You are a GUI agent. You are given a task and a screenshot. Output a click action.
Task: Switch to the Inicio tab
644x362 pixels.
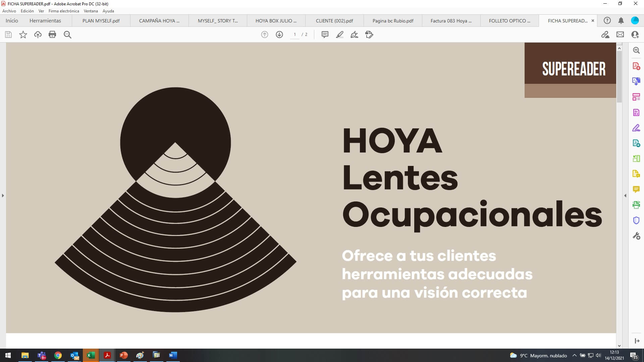[x=12, y=21]
